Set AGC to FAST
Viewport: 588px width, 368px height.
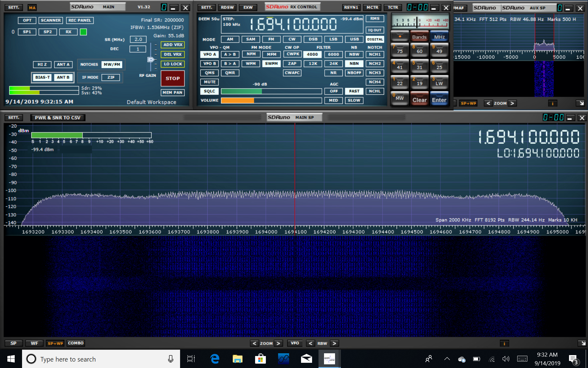tap(354, 91)
